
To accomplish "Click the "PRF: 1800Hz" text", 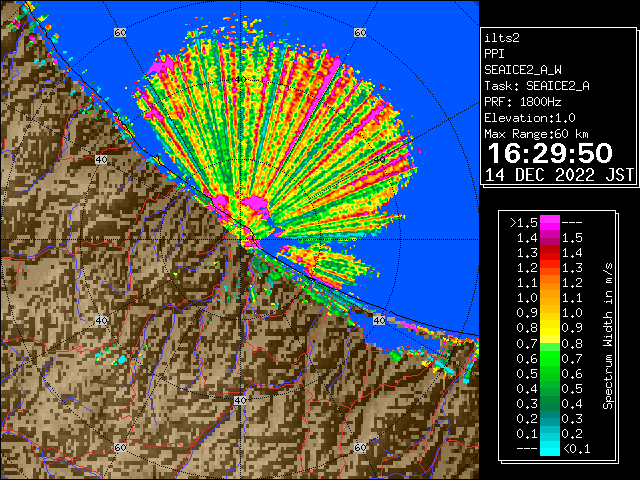I will click(x=523, y=102).
